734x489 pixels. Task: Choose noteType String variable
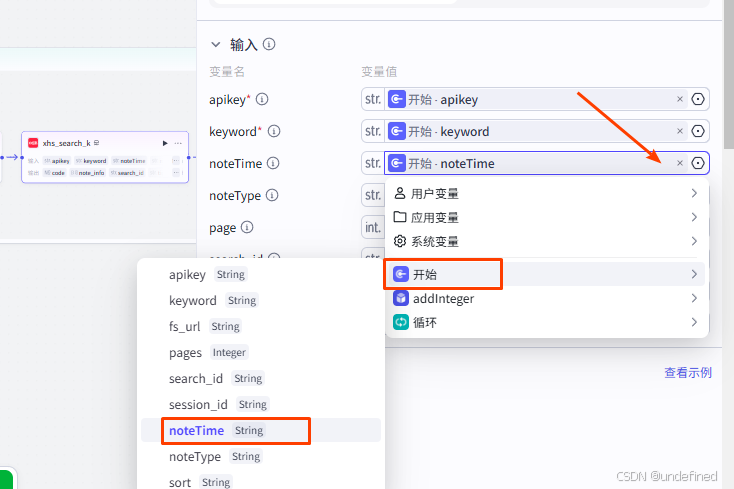pos(261,456)
